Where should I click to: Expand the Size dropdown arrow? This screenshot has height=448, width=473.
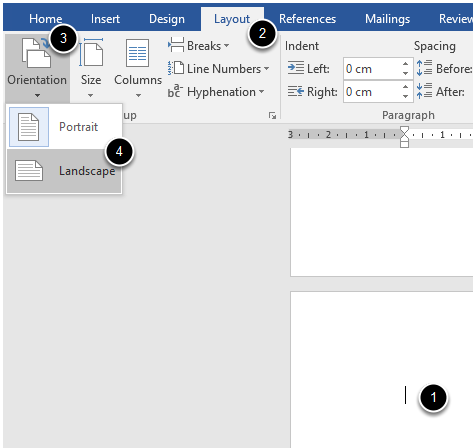click(x=91, y=96)
